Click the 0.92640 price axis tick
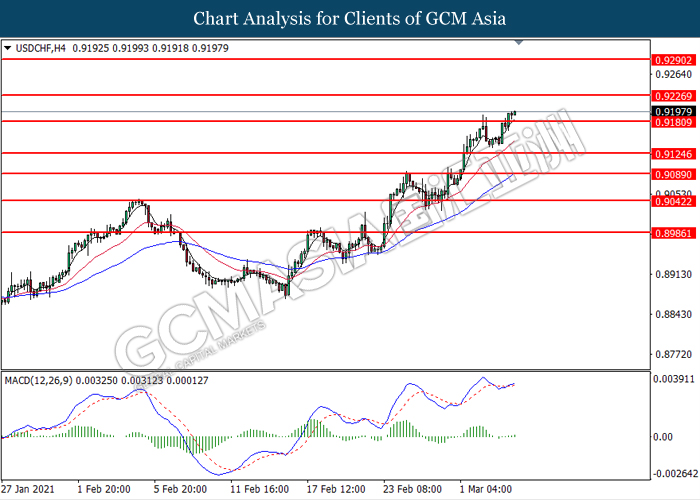The height and width of the screenshot is (500, 700). click(x=671, y=74)
